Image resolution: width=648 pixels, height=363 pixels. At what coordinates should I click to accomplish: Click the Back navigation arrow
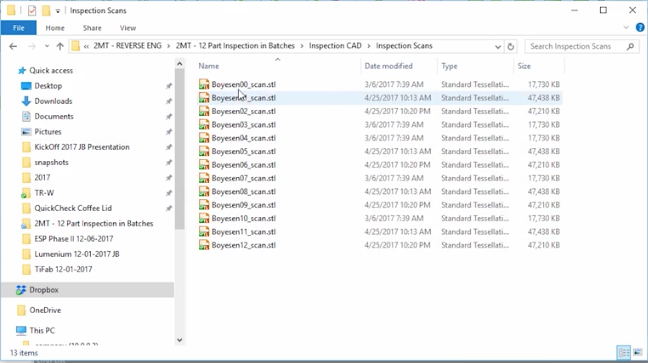(x=13, y=46)
